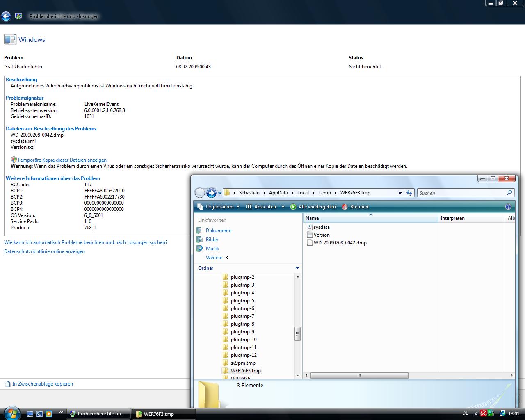Click file list scroll right arrow
The width and height of the screenshot is (525, 420).
click(511, 375)
